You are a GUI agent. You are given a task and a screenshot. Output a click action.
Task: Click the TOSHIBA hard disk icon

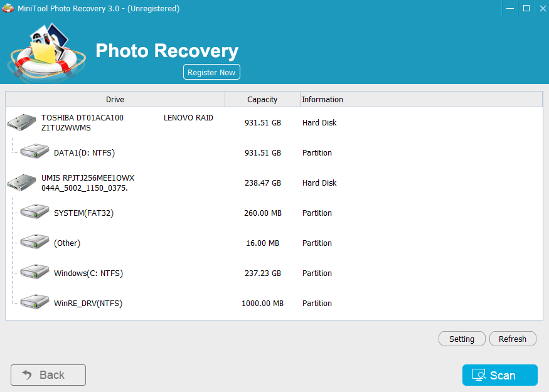coord(22,122)
